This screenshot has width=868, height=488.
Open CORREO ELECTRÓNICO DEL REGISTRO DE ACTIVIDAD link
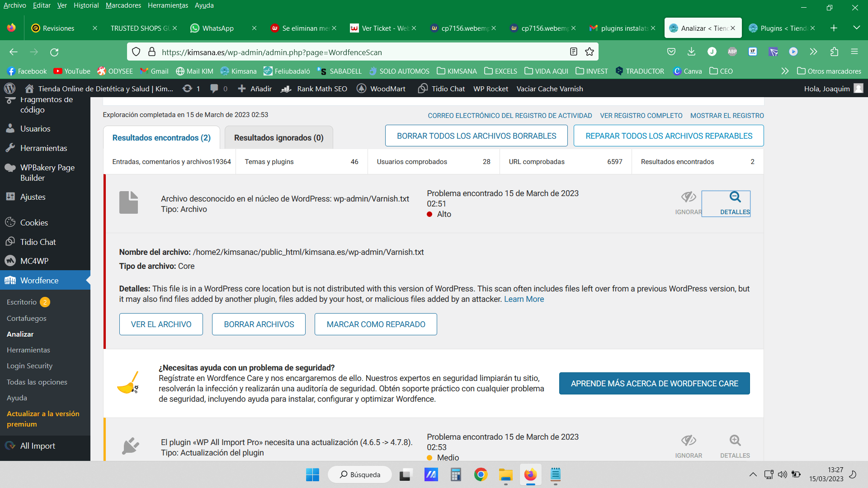pos(510,116)
